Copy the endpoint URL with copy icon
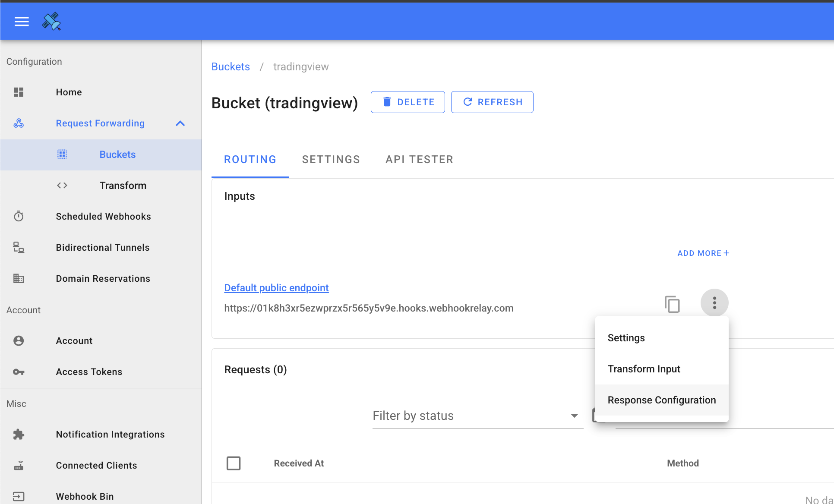Screen dimensions: 834x504 click(x=672, y=304)
